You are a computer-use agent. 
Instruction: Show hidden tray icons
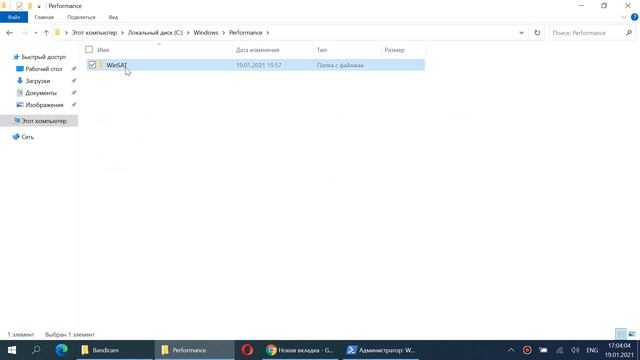coord(511,350)
